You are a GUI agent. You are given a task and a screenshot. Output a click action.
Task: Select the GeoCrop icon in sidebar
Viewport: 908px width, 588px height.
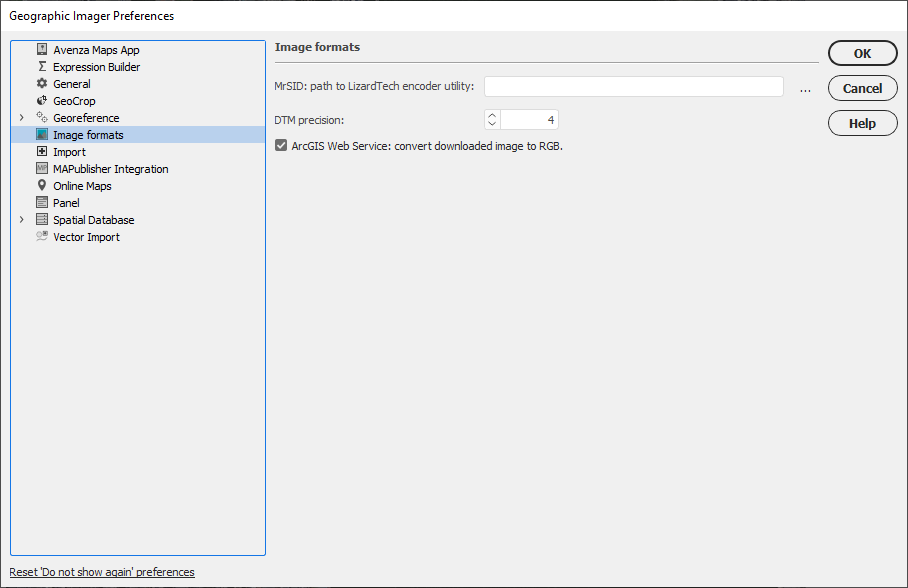[x=41, y=100]
